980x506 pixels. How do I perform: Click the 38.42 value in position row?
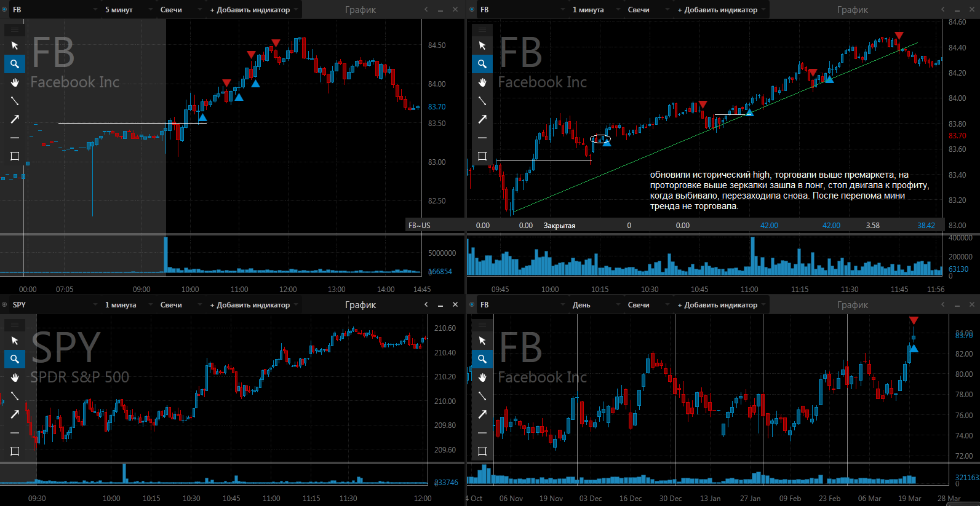tap(926, 226)
